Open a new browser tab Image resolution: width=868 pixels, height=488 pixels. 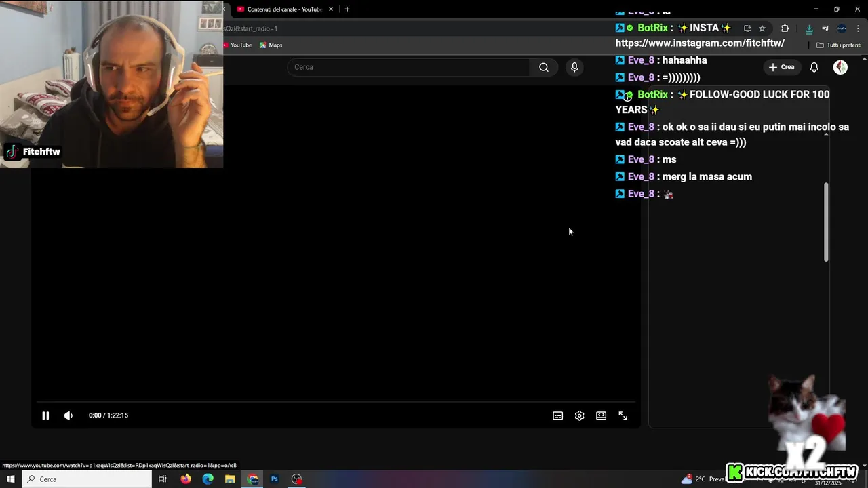point(347,9)
